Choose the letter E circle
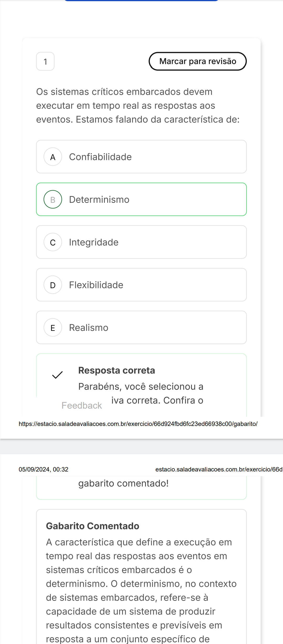The height and width of the screenshot is (644, 283). (x=53, y=327)
